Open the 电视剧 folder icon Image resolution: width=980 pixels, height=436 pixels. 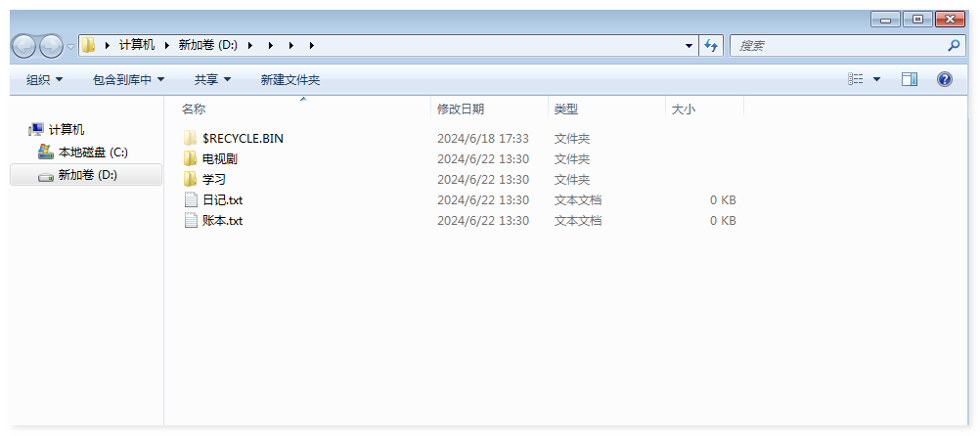[x=191, y=159]
